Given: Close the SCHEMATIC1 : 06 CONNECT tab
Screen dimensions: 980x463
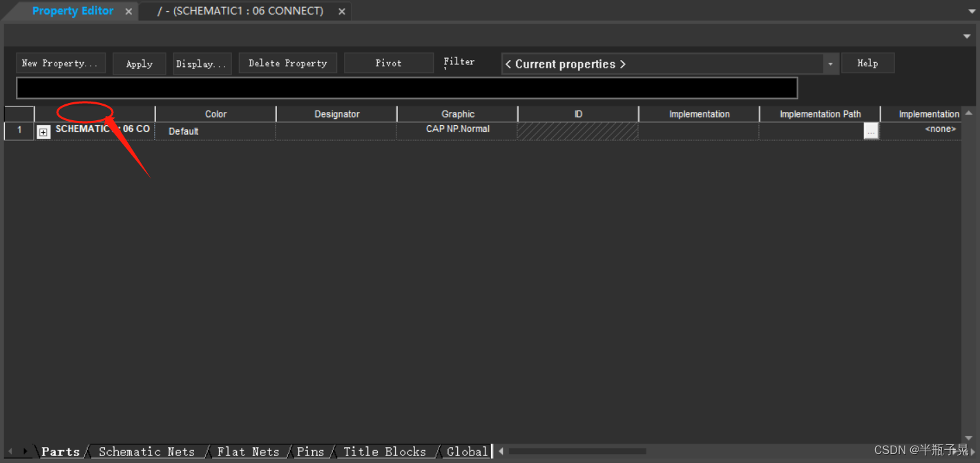Looking at the screenshot, I should click(x=342, y=12).
